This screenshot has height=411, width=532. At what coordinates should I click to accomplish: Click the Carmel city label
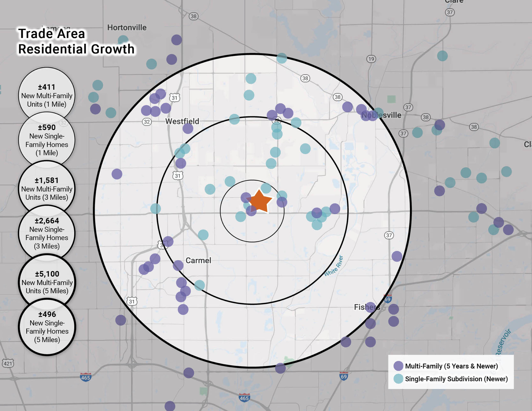coord(198,261)
